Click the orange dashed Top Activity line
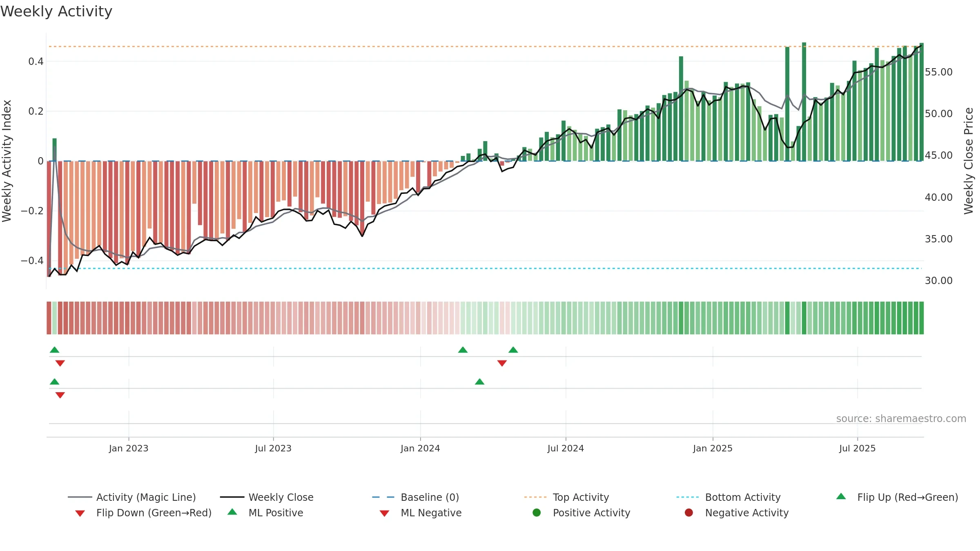This screenshot has height=551, width=980. [x=485, y=47]
